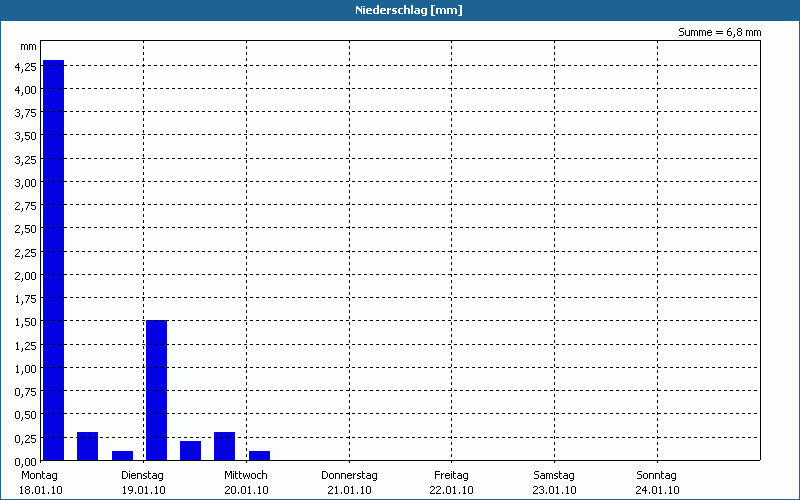This screenshot has height=500, width=800.
Task: Click the date 23.01.10
Action: click(555, 491)
